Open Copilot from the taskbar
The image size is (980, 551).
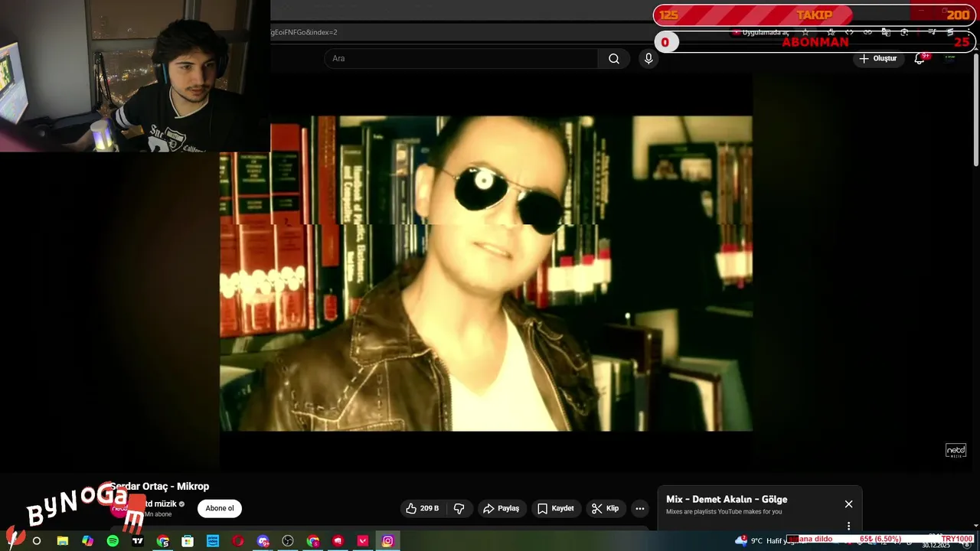[88, 541]
